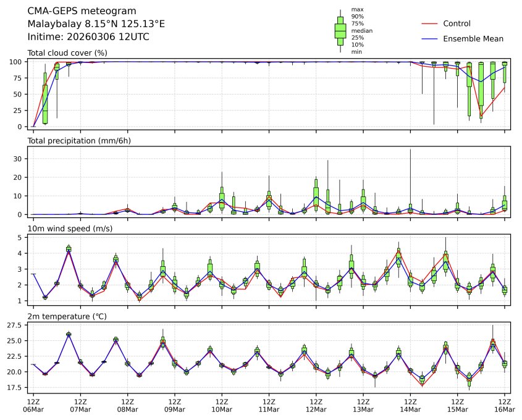This screenshot has height=420, width=522.
Task: Click the 12Z 11Mar time axis label
Action: click(x=269, y=406)
